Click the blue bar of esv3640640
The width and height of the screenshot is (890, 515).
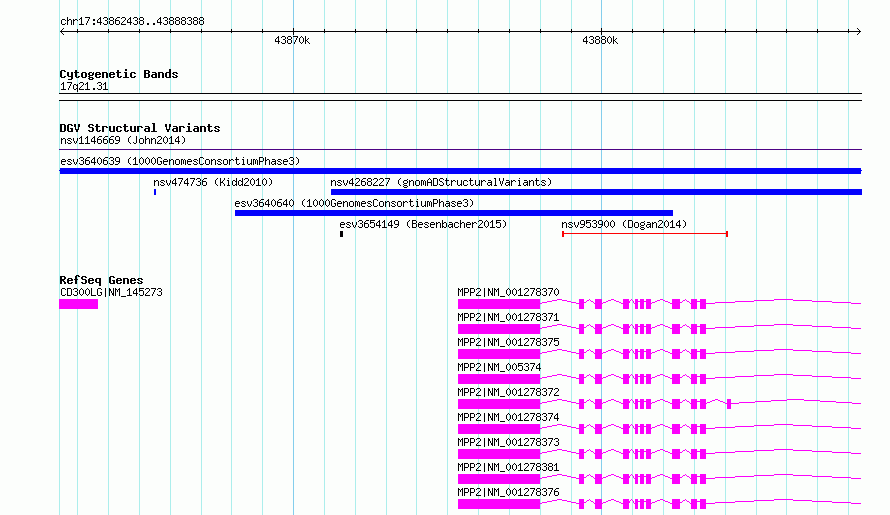coord(454,213)
